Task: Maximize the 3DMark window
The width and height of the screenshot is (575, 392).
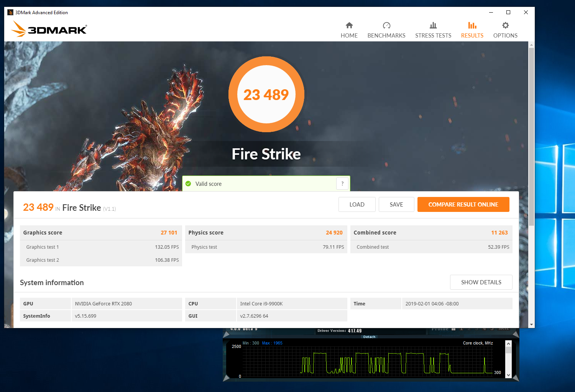Action: coord(508,12)
